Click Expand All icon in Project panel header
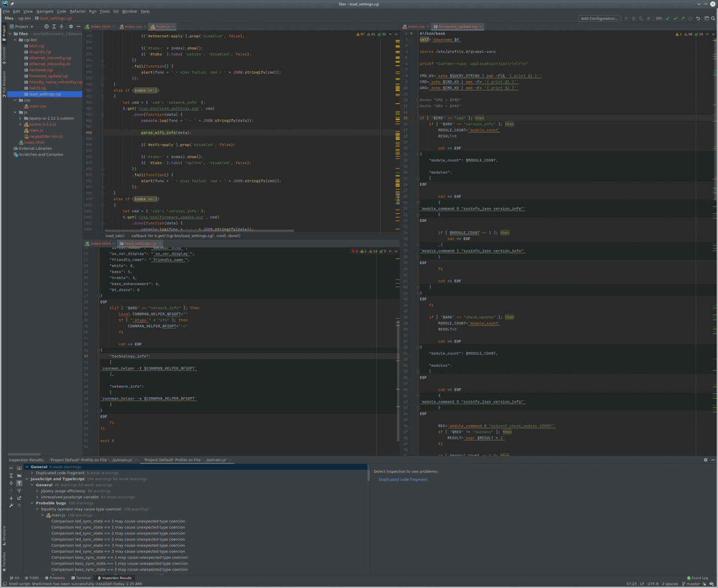 pyautogui.click(x=54, y=26)
